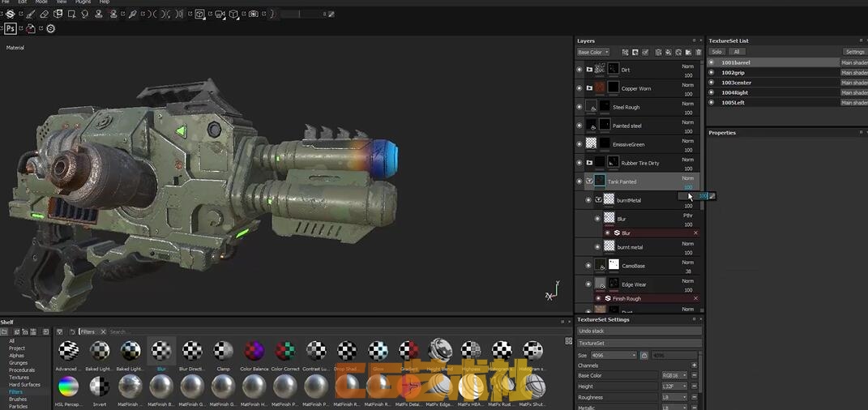Click the Substance logo icon in the toolbar

(10, 15)
